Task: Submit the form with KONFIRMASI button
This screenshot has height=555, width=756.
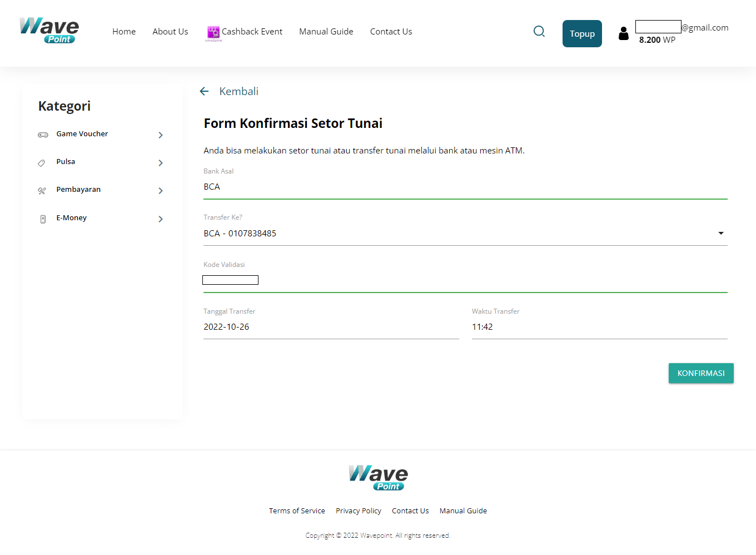Action: click(x=700, y=373)
